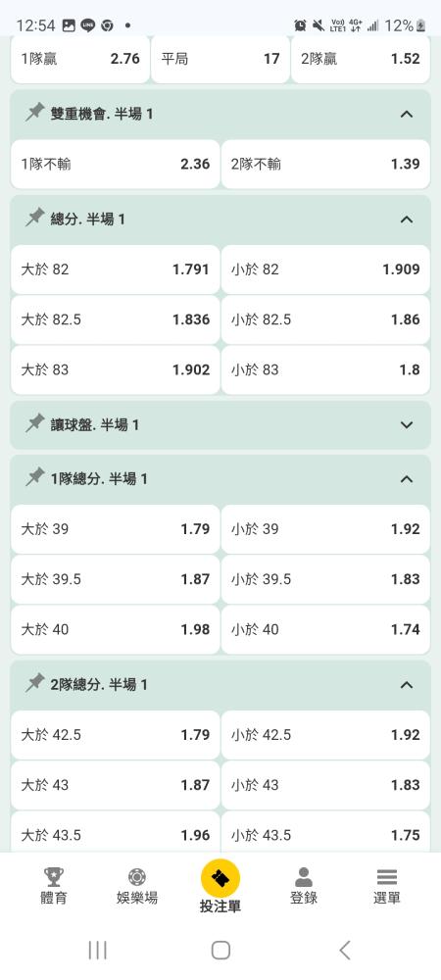Collapse the 總分. 半場 1 section

407,219
